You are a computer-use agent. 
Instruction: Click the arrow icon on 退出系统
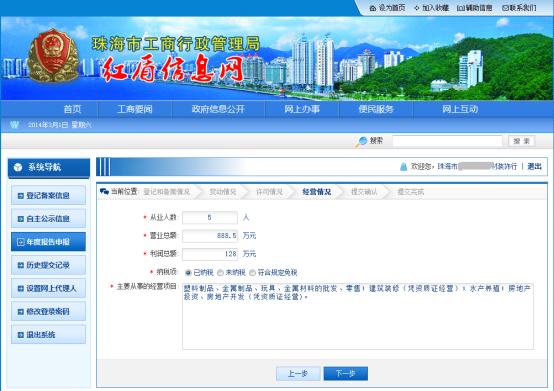21,335
